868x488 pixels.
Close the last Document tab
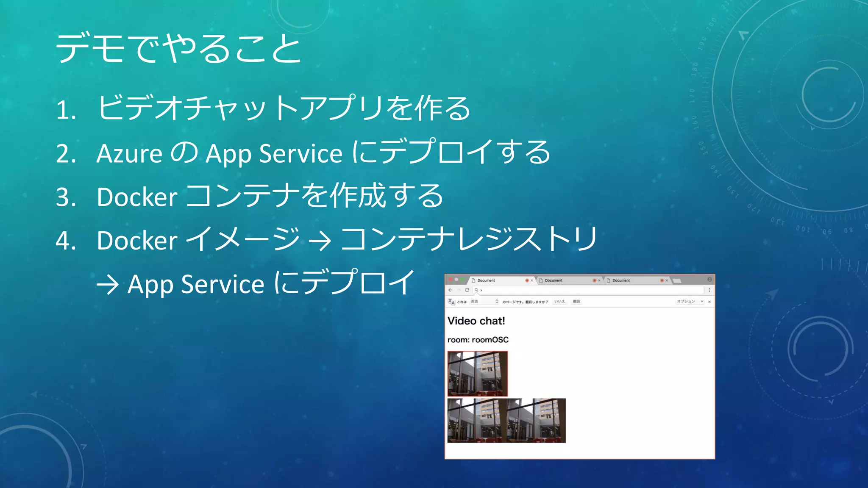[x=667, y=280]
